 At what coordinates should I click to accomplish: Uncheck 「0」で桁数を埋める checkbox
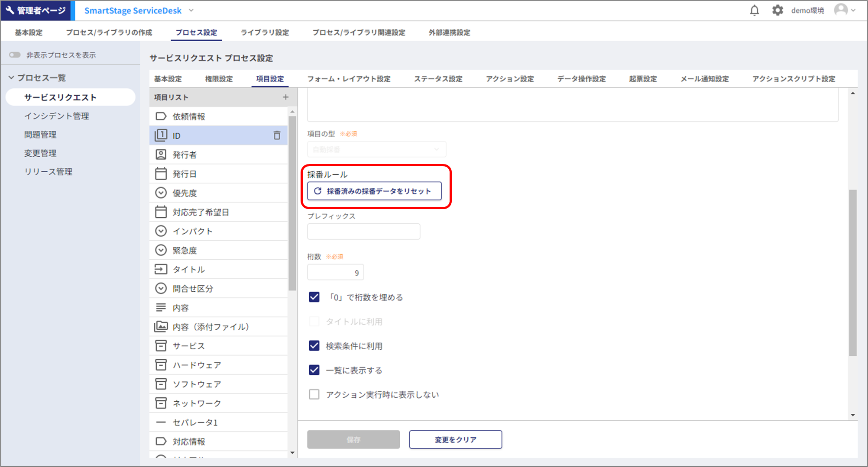tap(314, 297)
